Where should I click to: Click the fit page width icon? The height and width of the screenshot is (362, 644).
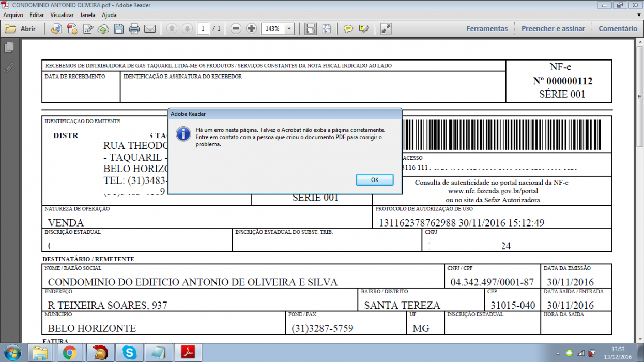[311, 29]
